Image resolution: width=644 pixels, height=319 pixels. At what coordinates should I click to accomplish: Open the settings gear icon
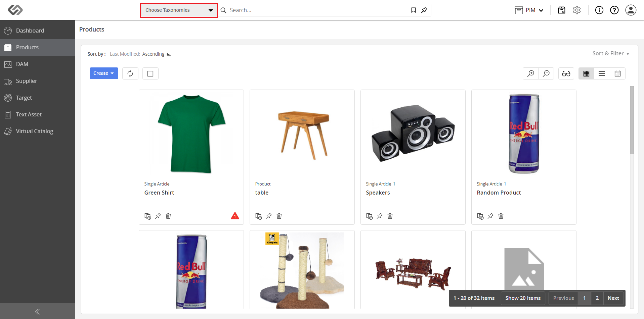tap(577, 10)
